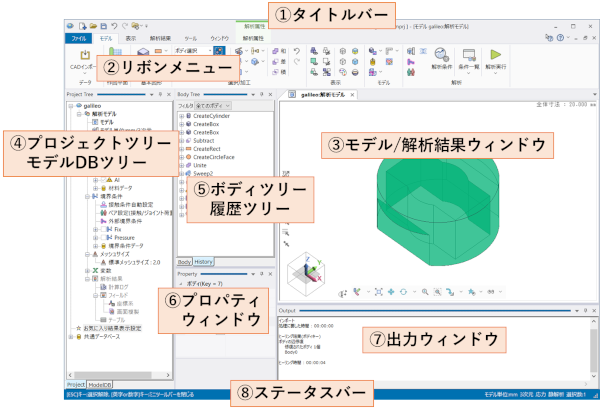Close the galileo:解析モデル document tab
Screen dimensions: 600x413
coord(352,93)
